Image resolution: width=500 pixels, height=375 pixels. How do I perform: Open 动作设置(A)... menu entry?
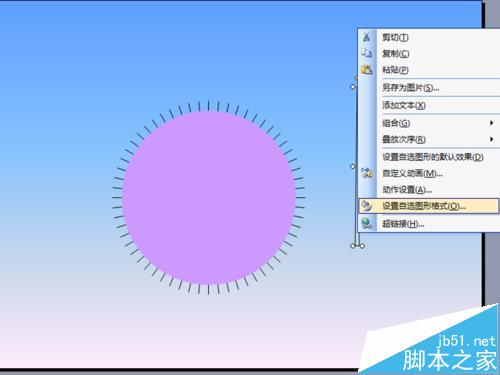[429, 190]
